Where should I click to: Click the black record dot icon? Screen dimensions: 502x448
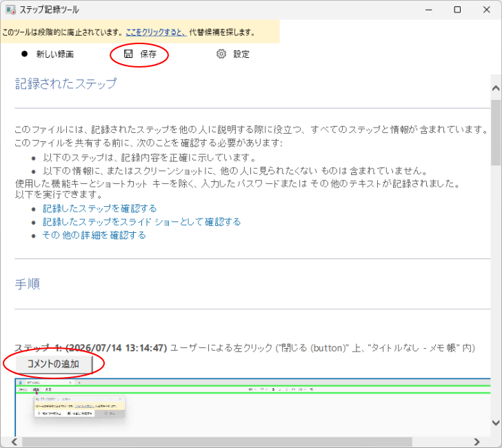(x=25, y=54)
